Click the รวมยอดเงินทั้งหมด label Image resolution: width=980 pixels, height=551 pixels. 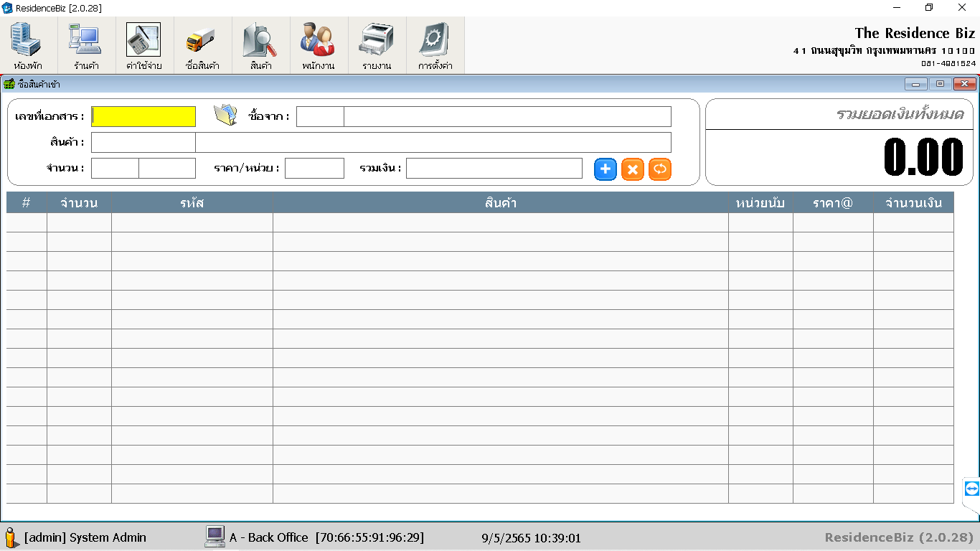pyautogui.click(x=900, y=114)
